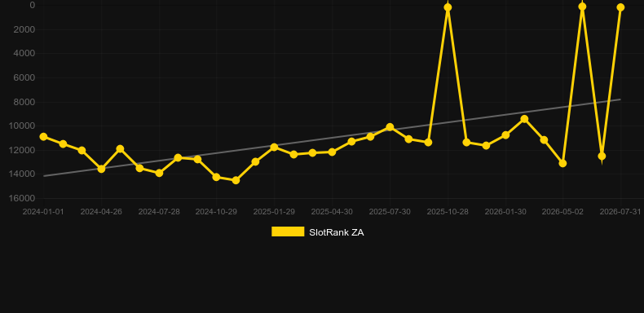Select the data point at 2024-01-01
Screen dimensions: 644x313
43,136
